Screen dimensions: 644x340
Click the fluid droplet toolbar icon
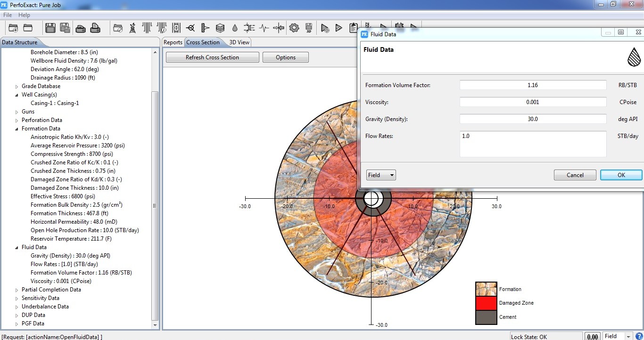click(235, 28)
